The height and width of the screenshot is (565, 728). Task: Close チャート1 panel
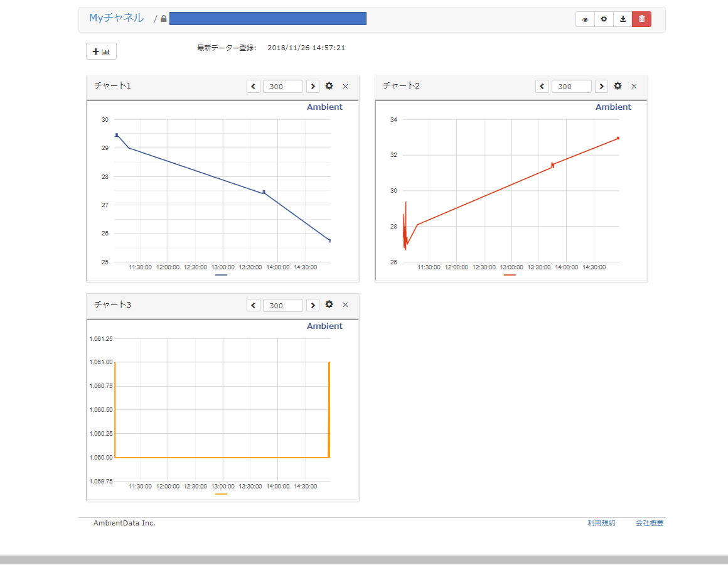coord(345,87)
